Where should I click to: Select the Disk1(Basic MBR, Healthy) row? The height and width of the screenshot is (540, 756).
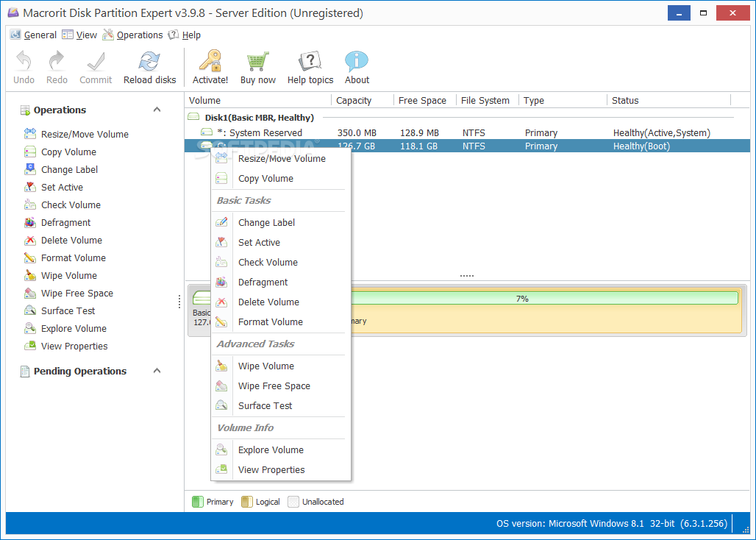click(467, 117)
